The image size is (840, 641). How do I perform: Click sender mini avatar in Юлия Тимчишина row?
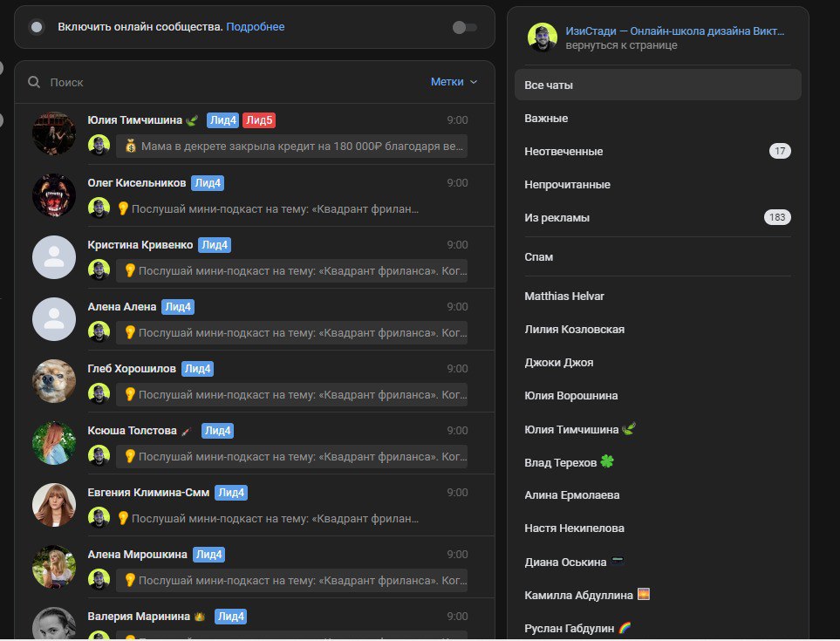[x=99, y=146]
